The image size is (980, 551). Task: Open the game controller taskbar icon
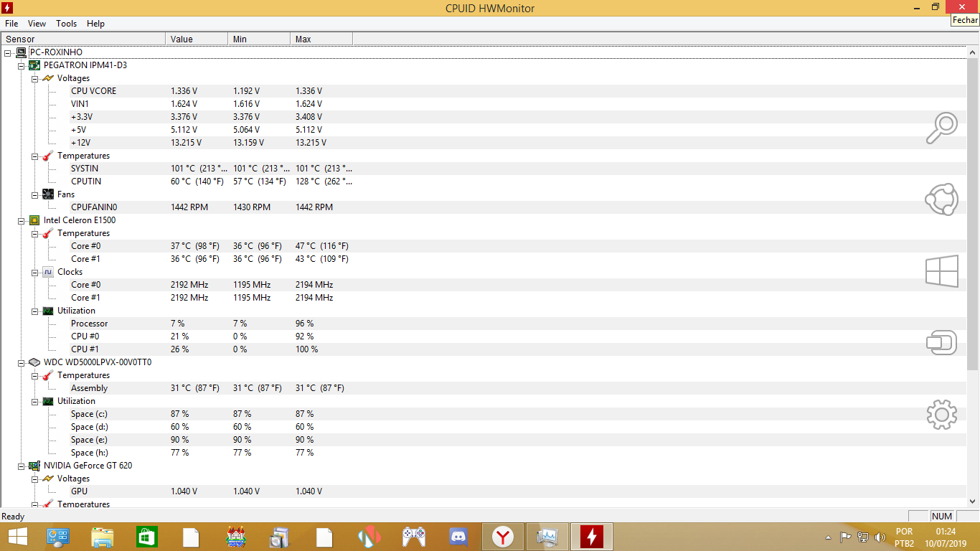[x=414, y=537]
